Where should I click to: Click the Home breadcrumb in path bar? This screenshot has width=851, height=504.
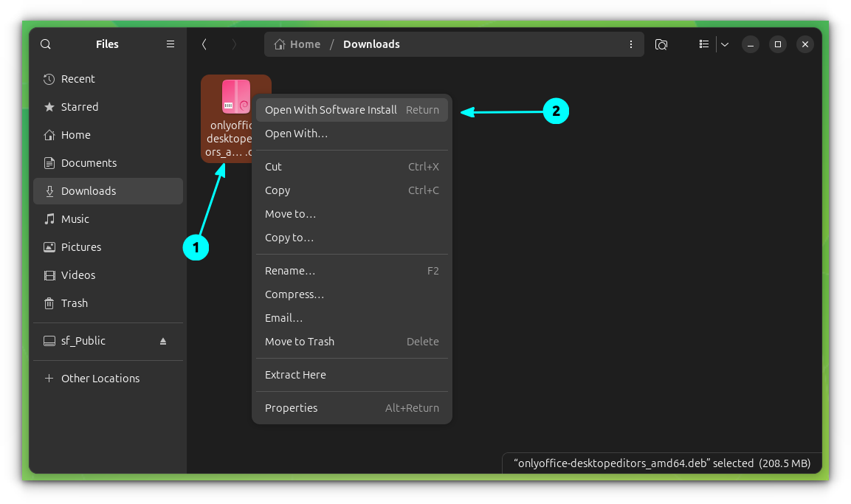click(x=297, y=44)
